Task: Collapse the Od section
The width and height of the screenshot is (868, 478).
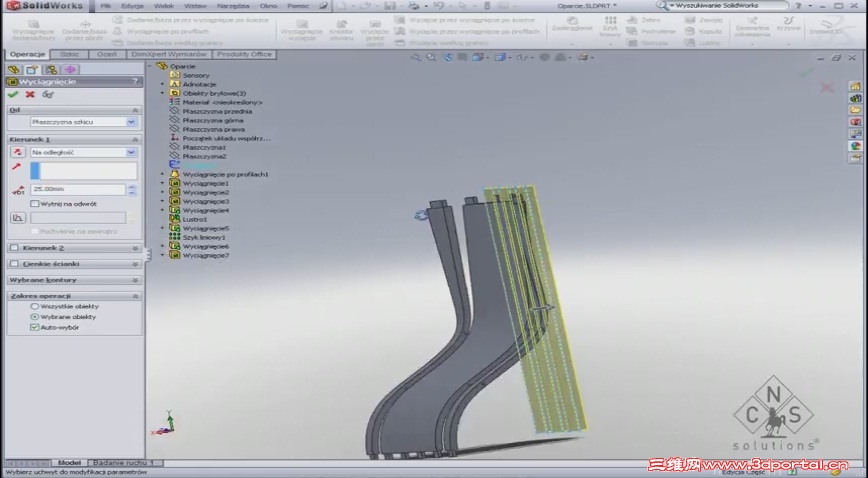Action: point(135,110)
